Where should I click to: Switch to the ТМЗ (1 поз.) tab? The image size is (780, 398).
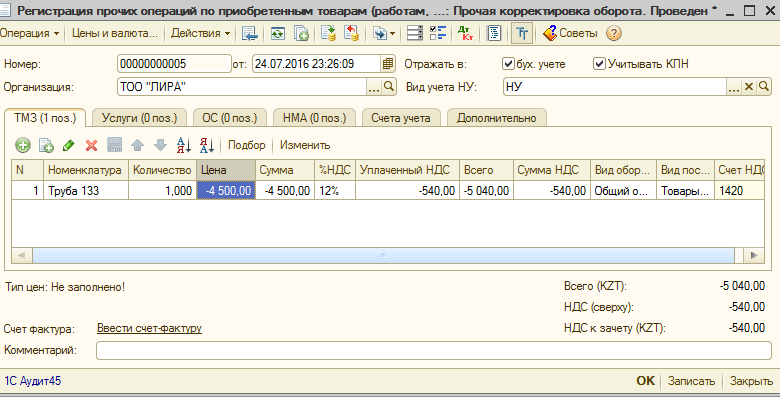pos(45,118)
